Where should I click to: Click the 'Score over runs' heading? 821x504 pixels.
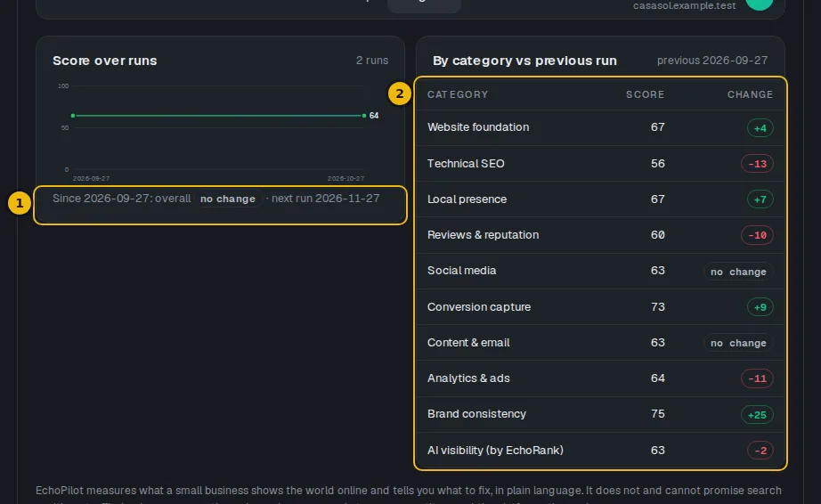point(105,61)
